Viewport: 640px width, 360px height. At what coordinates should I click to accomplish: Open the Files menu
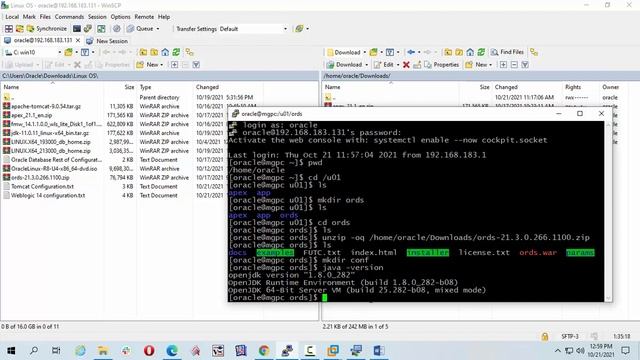point(45,17)
